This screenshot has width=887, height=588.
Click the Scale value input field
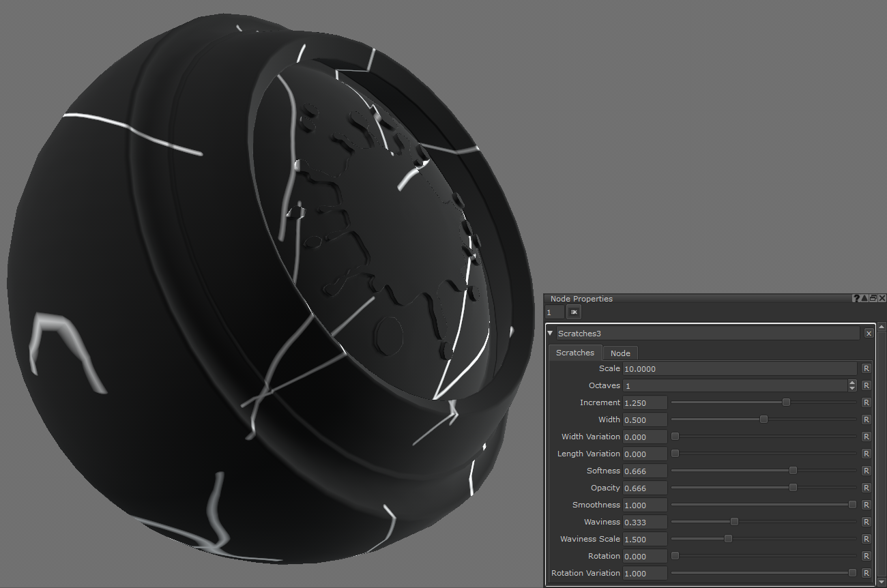point(739,368)
